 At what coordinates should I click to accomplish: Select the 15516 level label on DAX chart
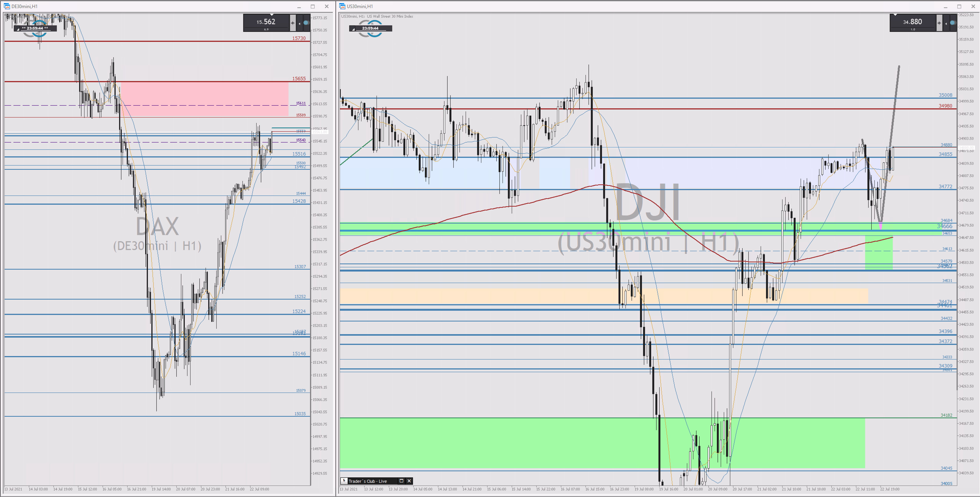click(299, 154)
